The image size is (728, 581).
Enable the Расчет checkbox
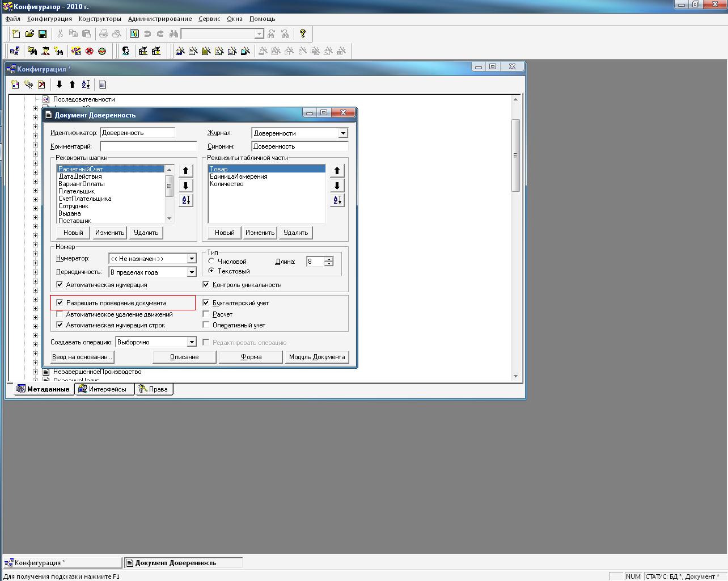206,314
